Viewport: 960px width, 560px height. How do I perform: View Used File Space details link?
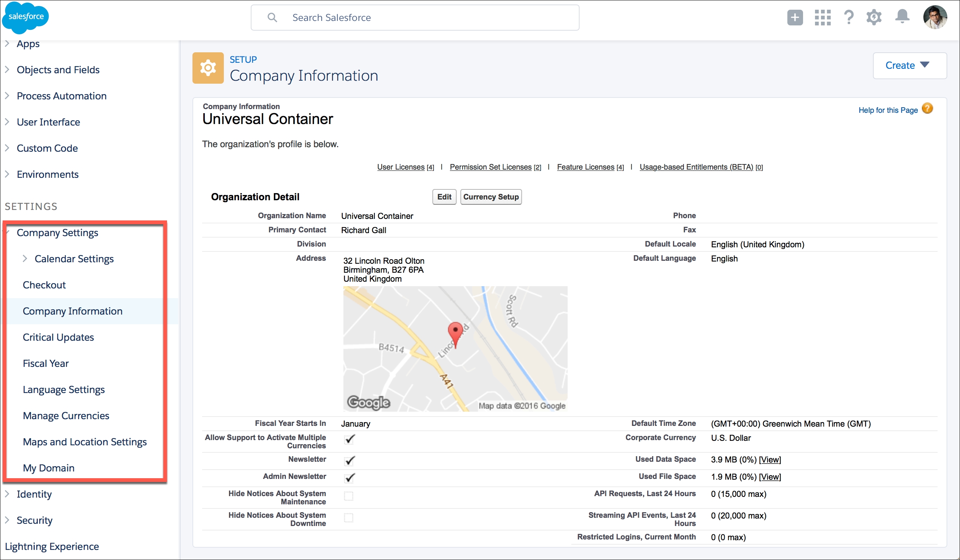point(770,477)
